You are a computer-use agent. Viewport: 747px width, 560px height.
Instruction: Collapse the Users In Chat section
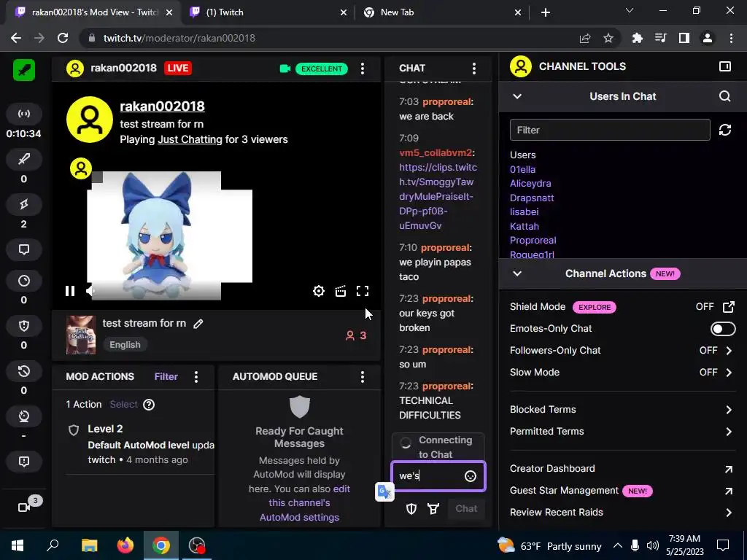pos(517,96)
